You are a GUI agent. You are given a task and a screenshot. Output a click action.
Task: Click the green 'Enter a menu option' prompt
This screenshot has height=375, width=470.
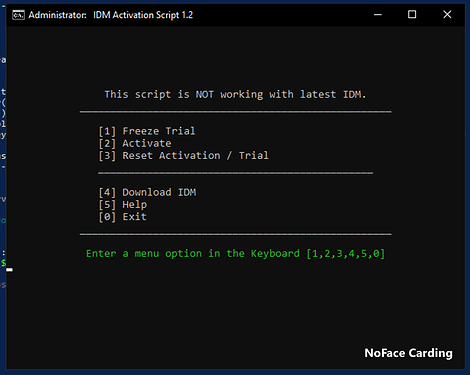[235, 254]
